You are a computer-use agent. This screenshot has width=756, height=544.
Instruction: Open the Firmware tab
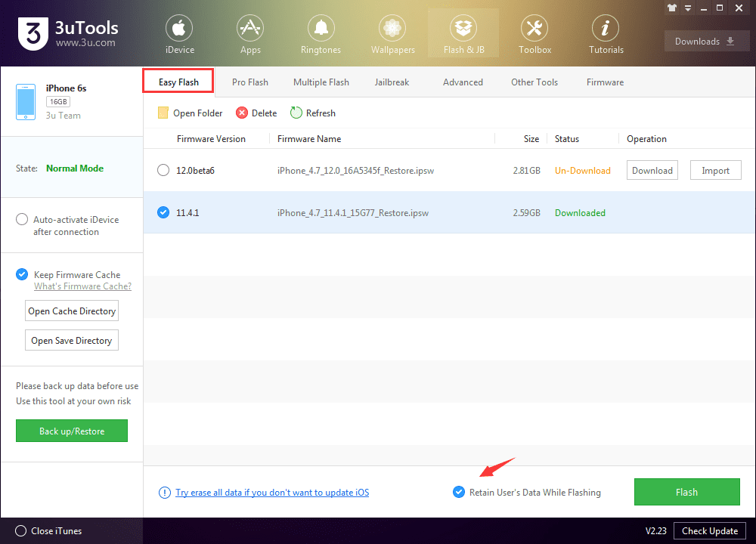pos(605,82)
